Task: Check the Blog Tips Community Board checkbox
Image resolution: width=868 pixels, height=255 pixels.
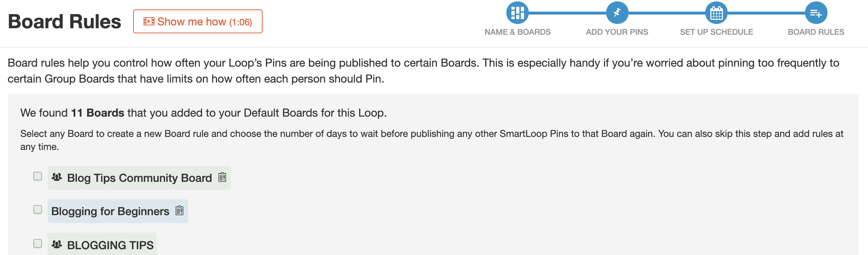Action: click(38, 176)
